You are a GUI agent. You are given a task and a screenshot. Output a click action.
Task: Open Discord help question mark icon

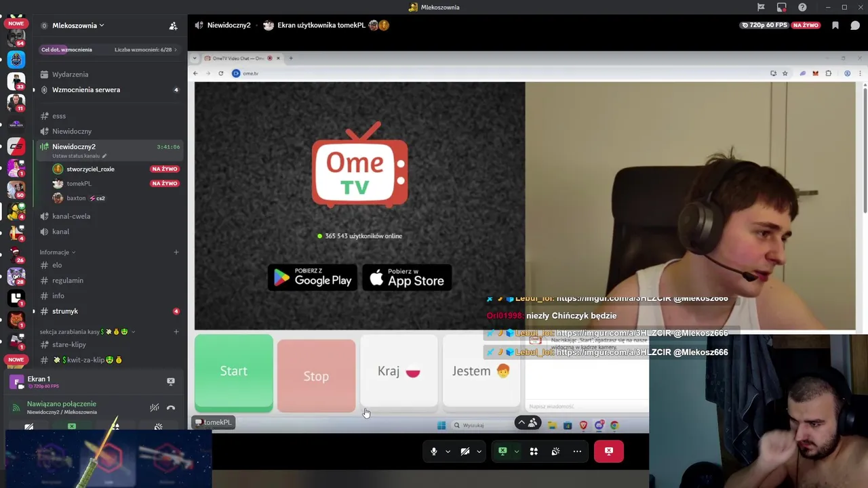[802, 7]
